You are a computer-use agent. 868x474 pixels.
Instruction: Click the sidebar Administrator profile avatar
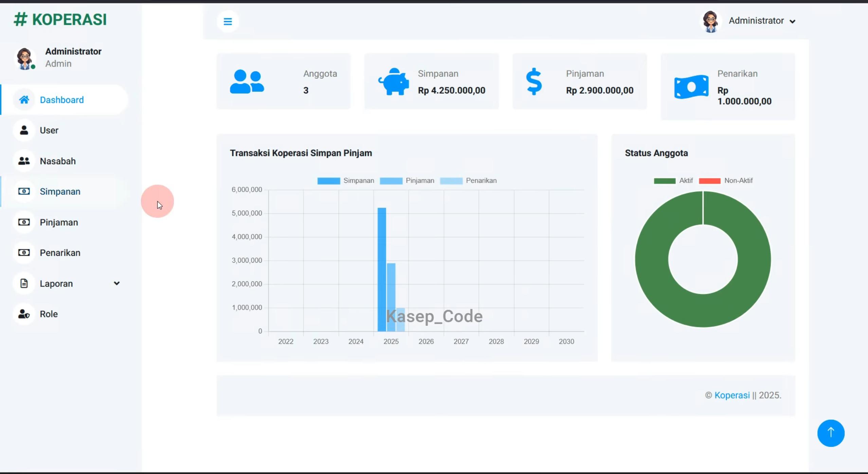[25, 58]
